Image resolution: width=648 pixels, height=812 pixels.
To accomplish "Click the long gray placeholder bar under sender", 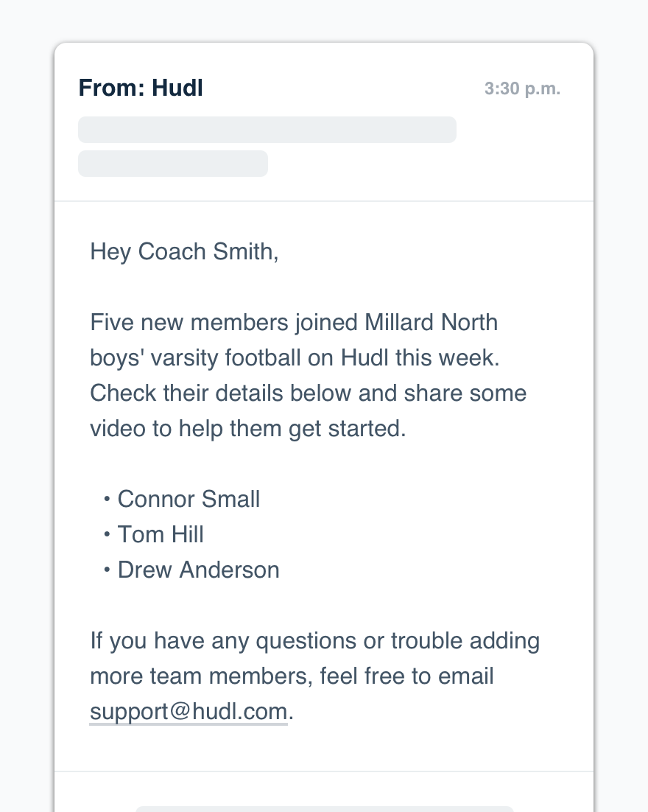I will (267, 130).
